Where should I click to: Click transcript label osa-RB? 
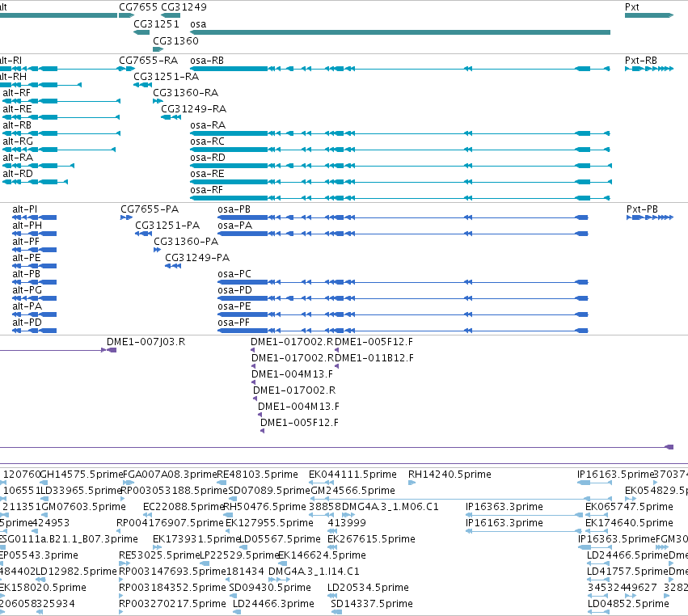coord(207,60)
